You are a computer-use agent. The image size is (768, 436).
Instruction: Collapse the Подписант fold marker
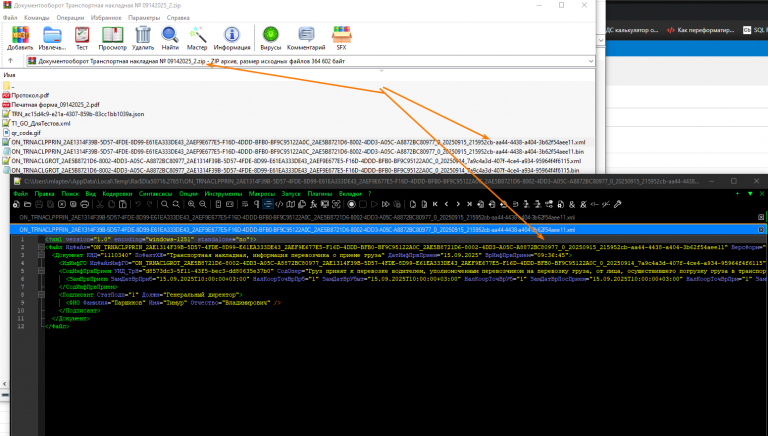tap(41, 295)
